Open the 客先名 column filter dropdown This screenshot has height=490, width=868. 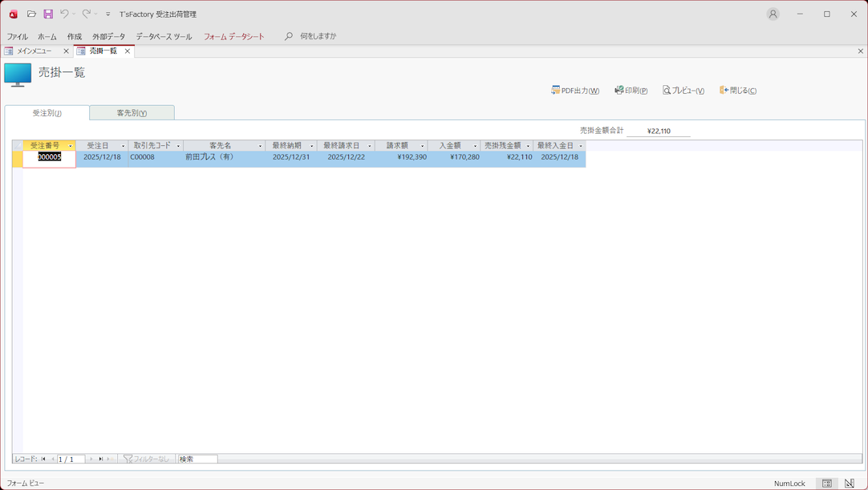click(x=260, y=146)
